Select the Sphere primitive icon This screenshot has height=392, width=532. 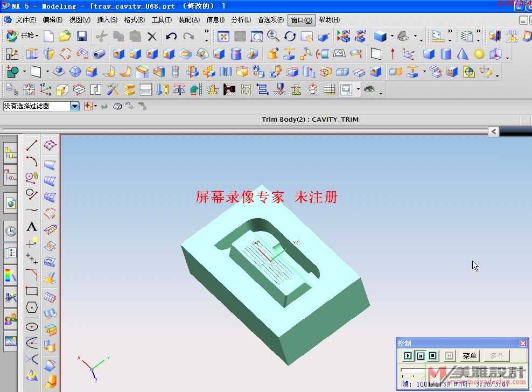479,54
